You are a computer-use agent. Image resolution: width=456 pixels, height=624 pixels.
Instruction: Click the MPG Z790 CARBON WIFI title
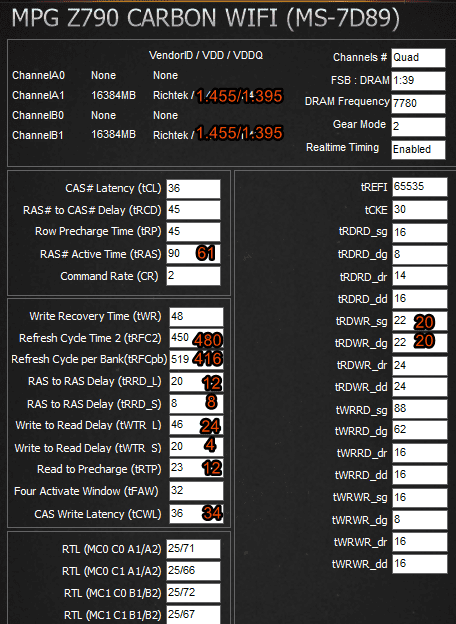[x=206, y=18]
